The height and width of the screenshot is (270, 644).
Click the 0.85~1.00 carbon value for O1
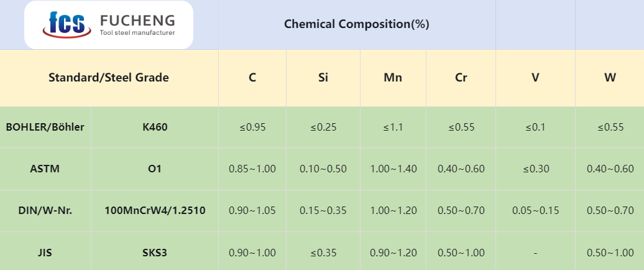[252, 169]
